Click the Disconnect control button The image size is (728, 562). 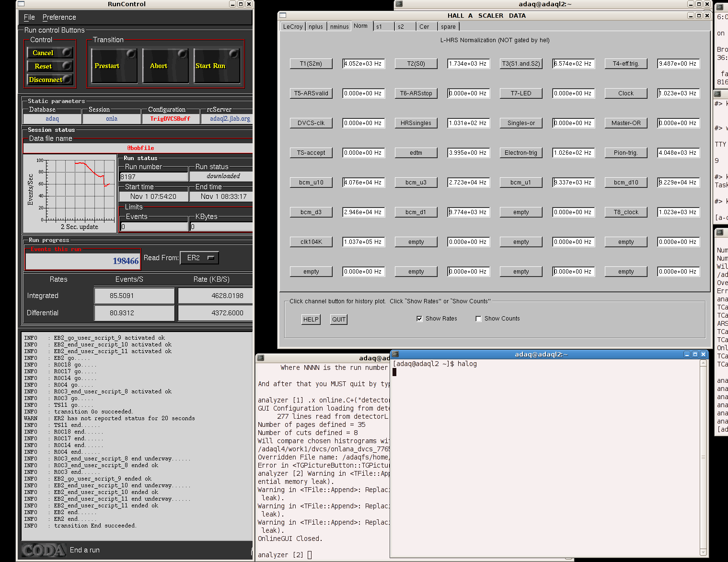tap(50, 80)
